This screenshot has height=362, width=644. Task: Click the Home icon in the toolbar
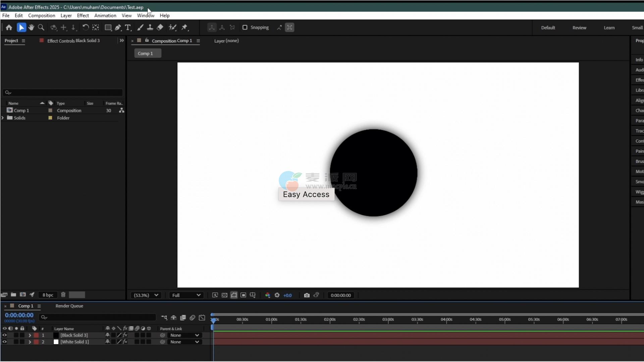pos(9,27)
